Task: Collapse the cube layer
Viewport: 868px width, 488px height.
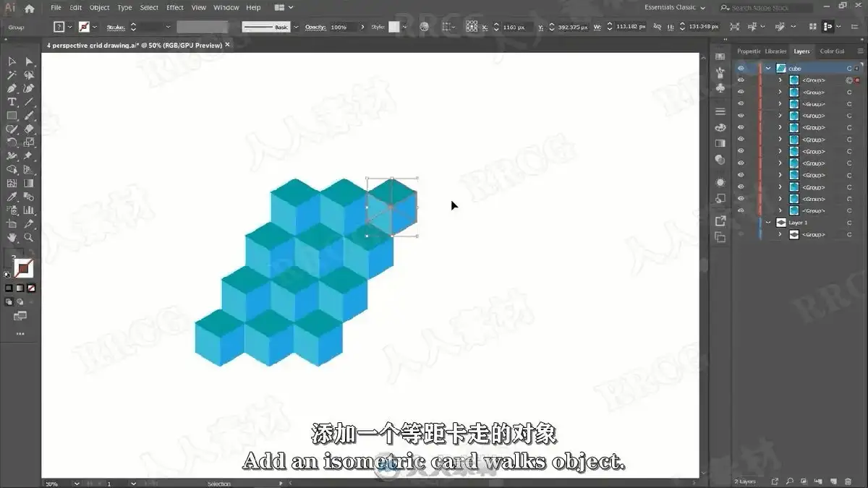Action: [768, 68]
